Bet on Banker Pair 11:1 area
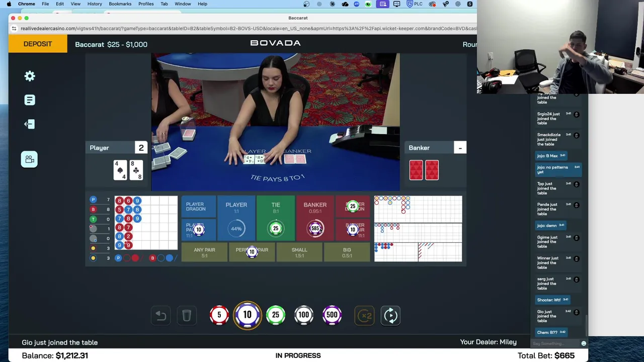Viewport: 644px width, 362px height. coord(353,230)
